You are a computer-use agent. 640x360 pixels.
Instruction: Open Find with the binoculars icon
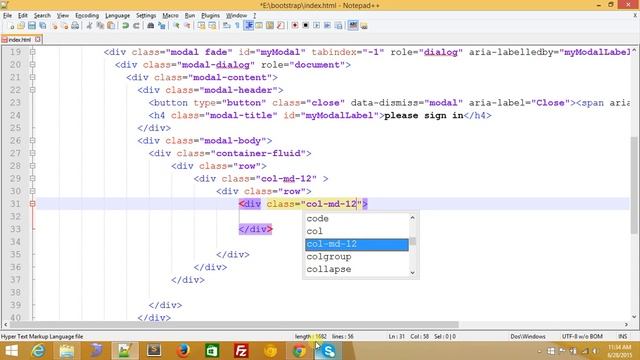click(x=151, y=26)
